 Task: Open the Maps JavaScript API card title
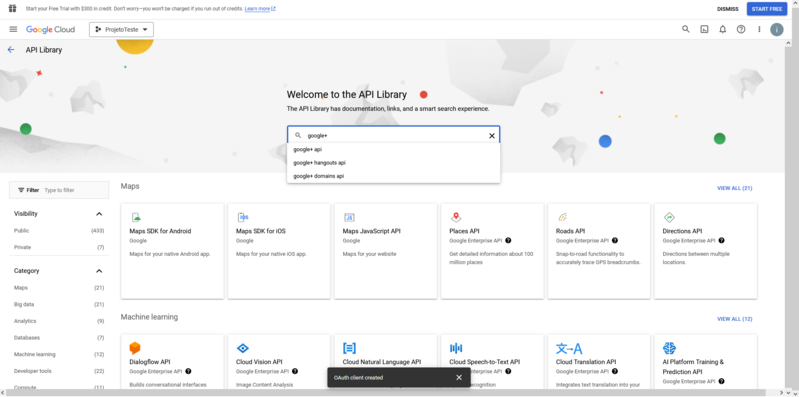[x=371, y=231]
